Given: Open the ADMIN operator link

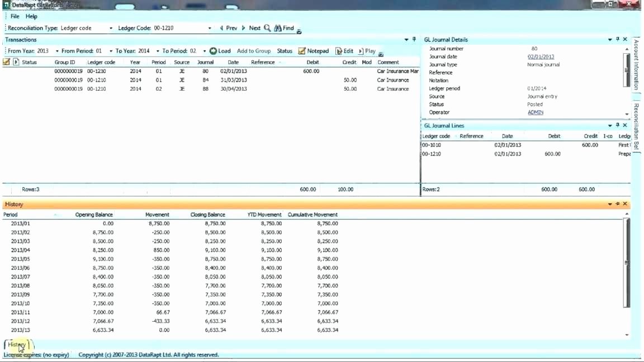Looking at the screenshot, I should [536, 112].
